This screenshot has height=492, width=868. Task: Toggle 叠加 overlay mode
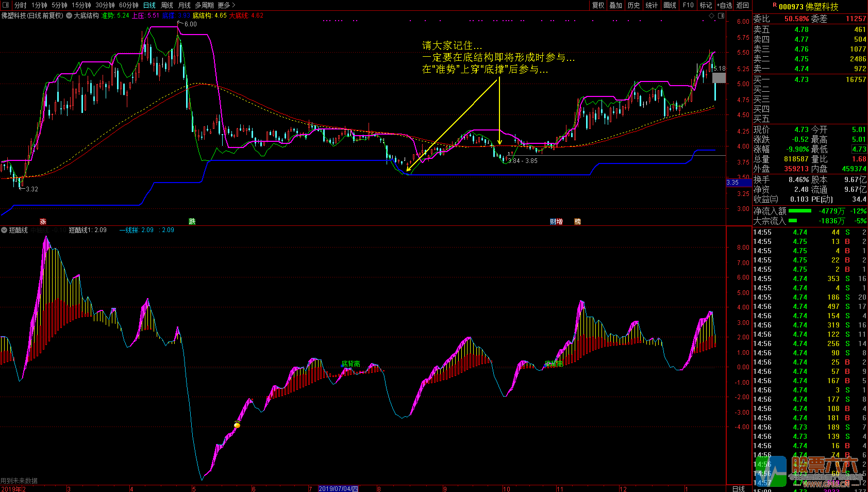point(615,5)
